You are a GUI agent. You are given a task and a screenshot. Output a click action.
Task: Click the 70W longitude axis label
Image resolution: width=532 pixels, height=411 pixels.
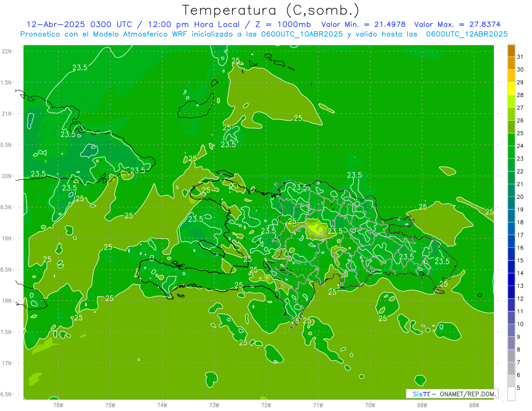pyautogui.click(x=370, y=405)
